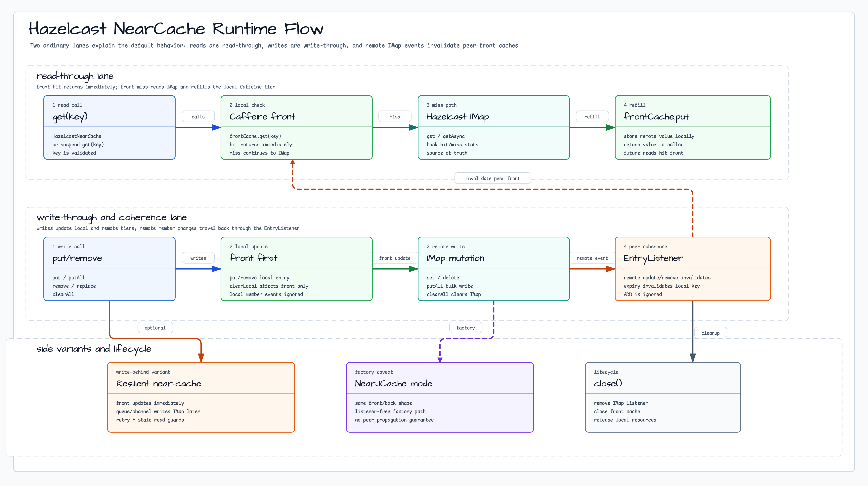
Task: Click the text 'release local resources'
Action: (625, 420)
